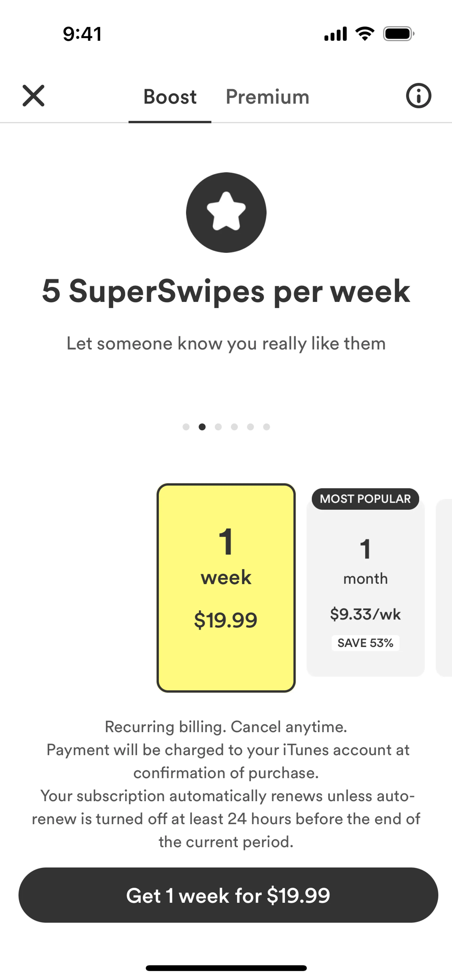Tap the SAVE 53% label
Image resolution: width=452 pixels, height=980 pixels.
[x=365, y=643]
